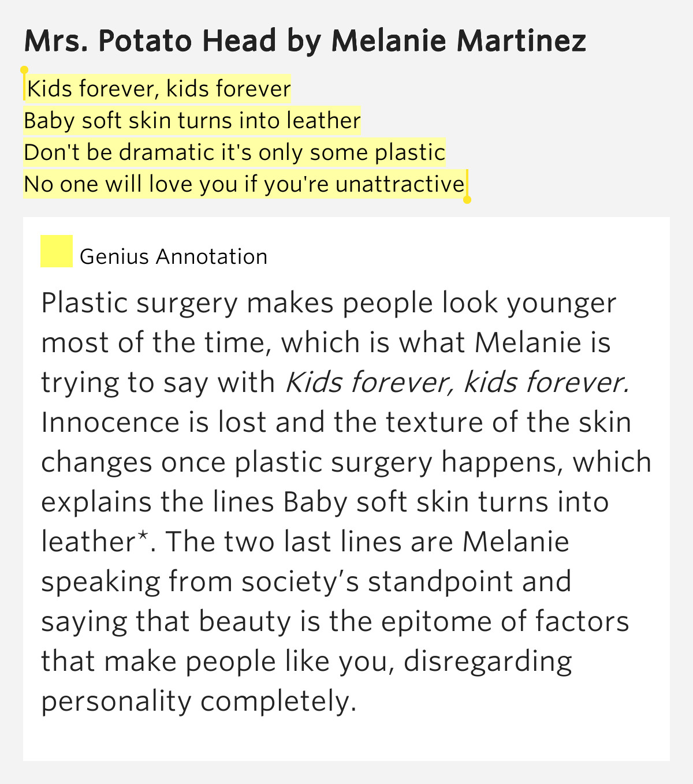Click the word 'leather*' in the annotation
693x784 pixels.
(x=95, y=542)
